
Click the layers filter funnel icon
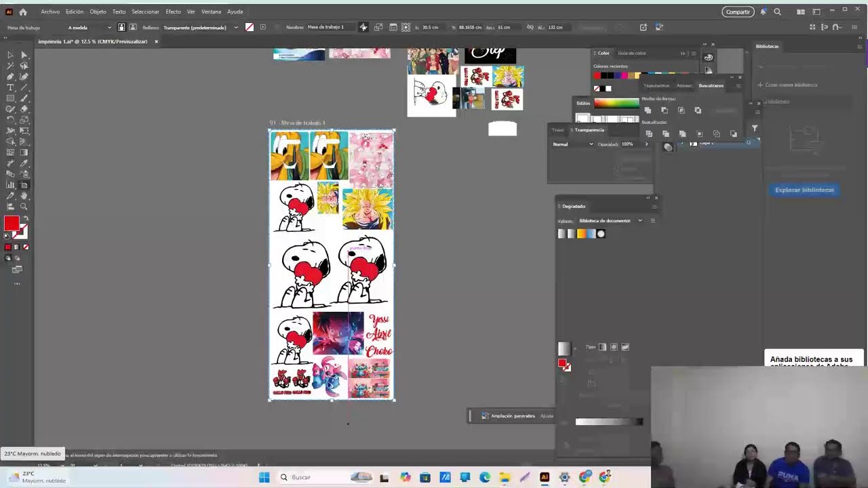pyautogui.click(x=755, y=128)
